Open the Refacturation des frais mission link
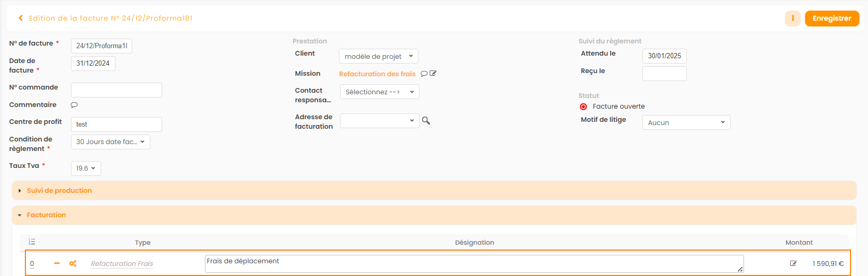The height and width of the screenshot is (276, 868). [377, 74]
